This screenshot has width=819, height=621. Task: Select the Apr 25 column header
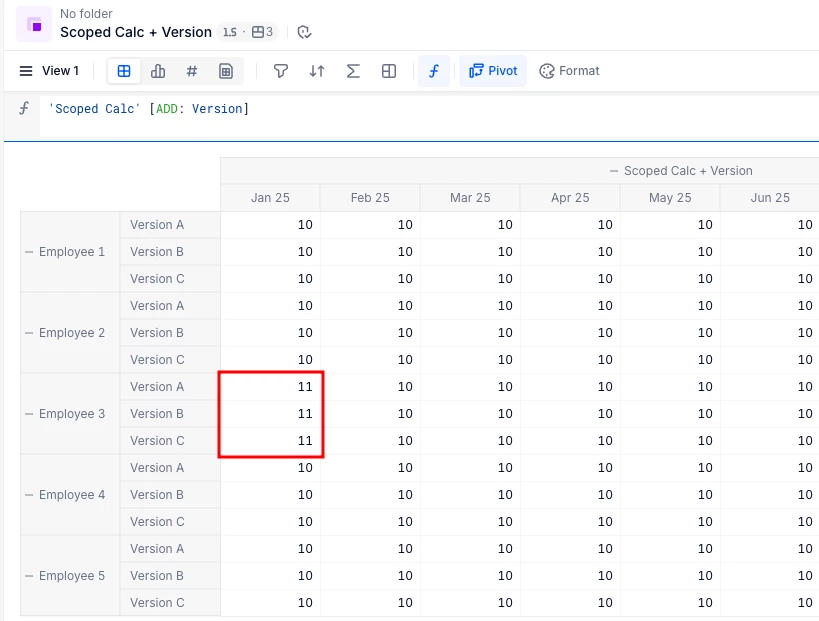point(570,198)
